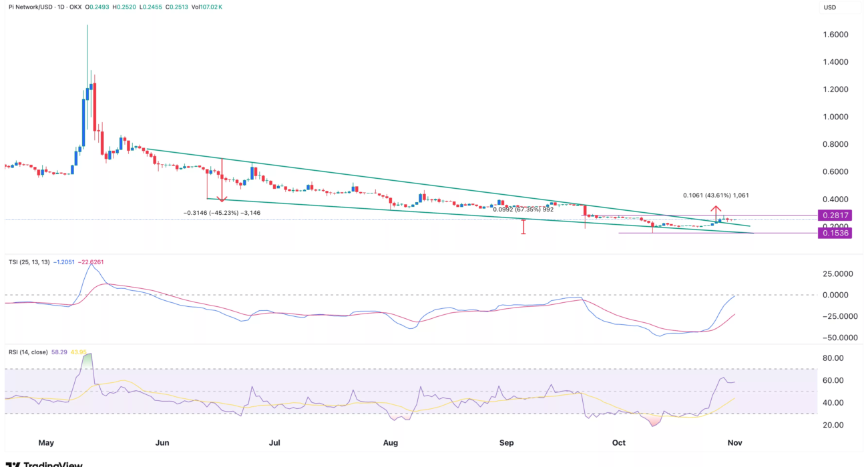Click the 0.0992 (67.35%) measurement text
Image resolution: width=868 pixels, height=467 pixels.
(524, 209)
